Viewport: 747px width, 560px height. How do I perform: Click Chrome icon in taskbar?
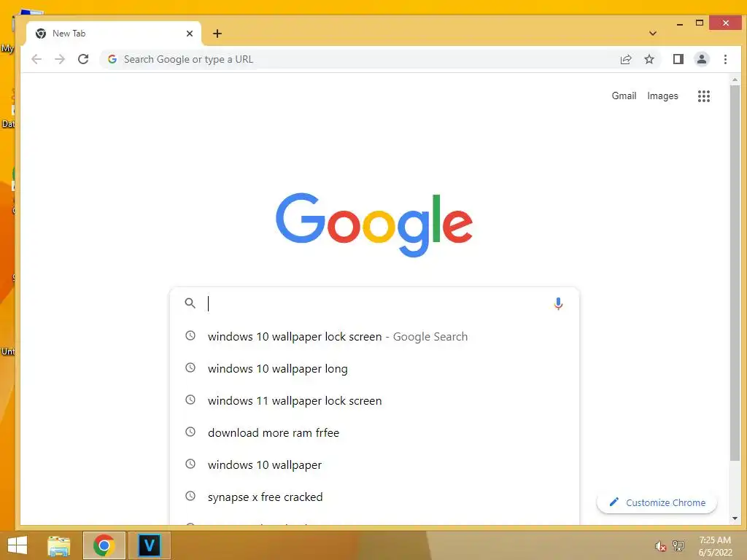pos(104,545)
